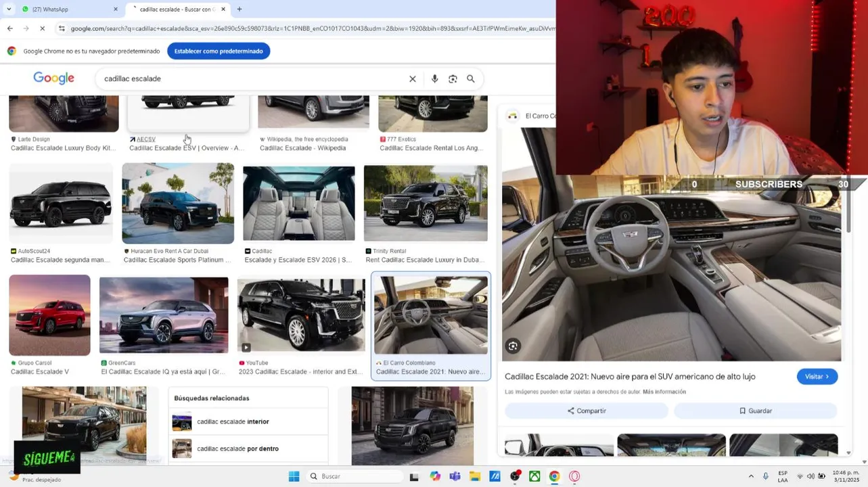Open Cadillac Escalade ESV Overview AECSV caption
The height and width of the screenshot is (487, 868).
(x=187, y=148)
